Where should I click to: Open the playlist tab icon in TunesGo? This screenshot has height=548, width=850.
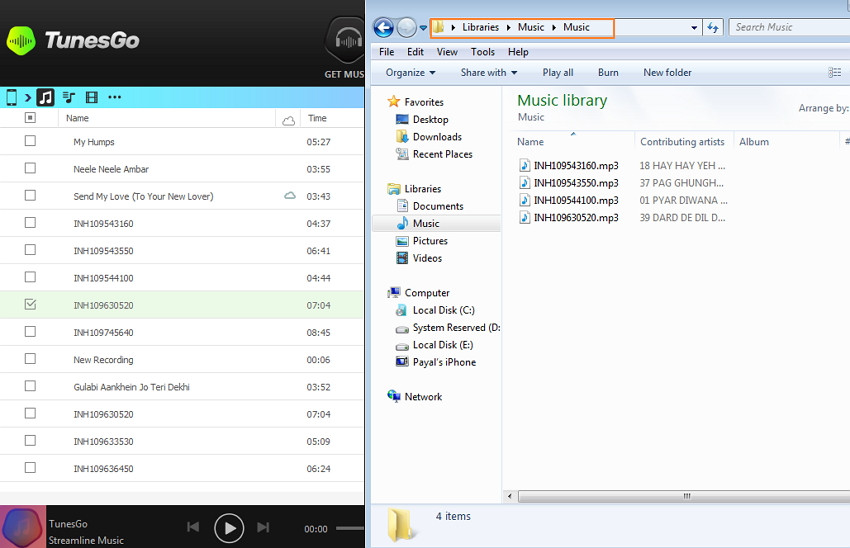69,98
